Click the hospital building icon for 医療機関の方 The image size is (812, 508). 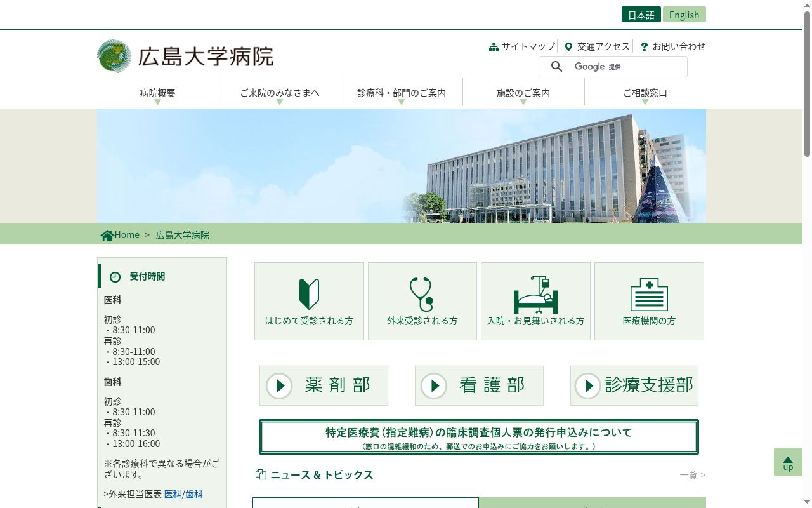coord(649,295)
